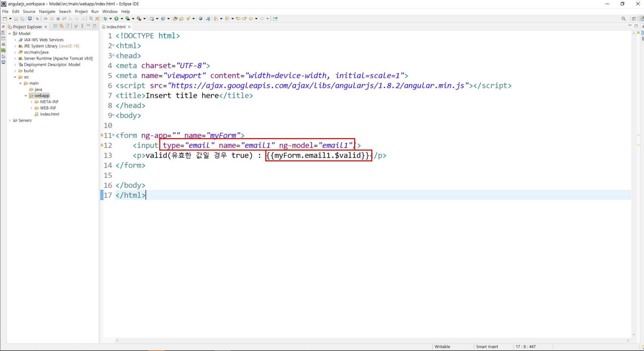Click the green Run button icon
Viewport: 644px width, 351px height.
[116, 19]
